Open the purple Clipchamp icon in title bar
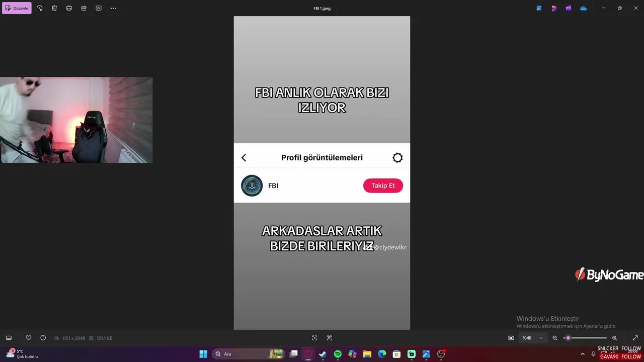 coord(569,8)
